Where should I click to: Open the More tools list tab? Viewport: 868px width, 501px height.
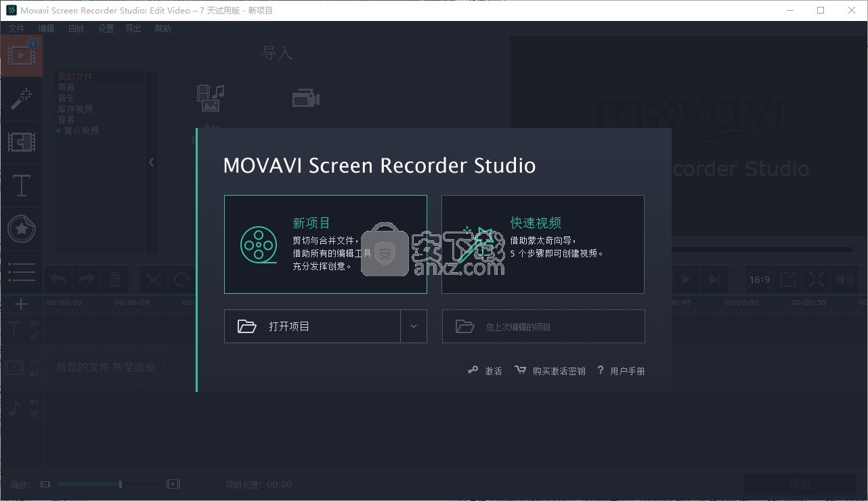[22, 271]
